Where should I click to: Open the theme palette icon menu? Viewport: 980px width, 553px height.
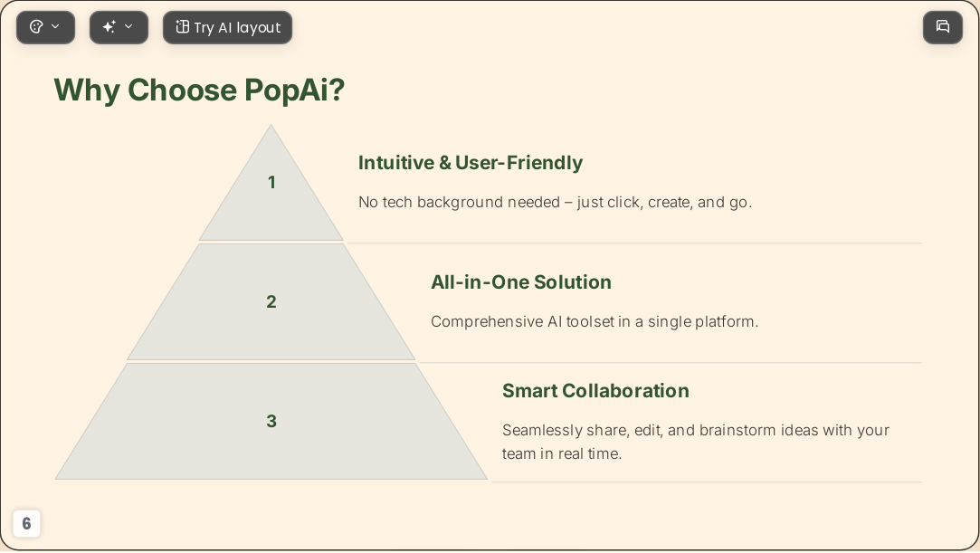tap(36, 27)
